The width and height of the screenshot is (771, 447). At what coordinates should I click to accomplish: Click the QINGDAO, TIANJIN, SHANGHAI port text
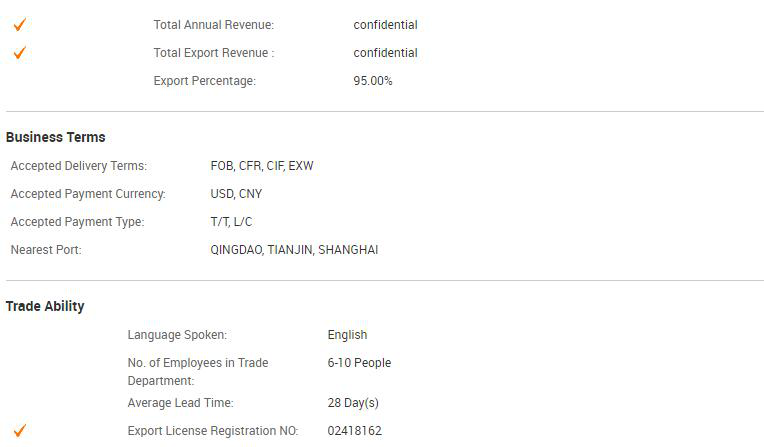(295, 250)
